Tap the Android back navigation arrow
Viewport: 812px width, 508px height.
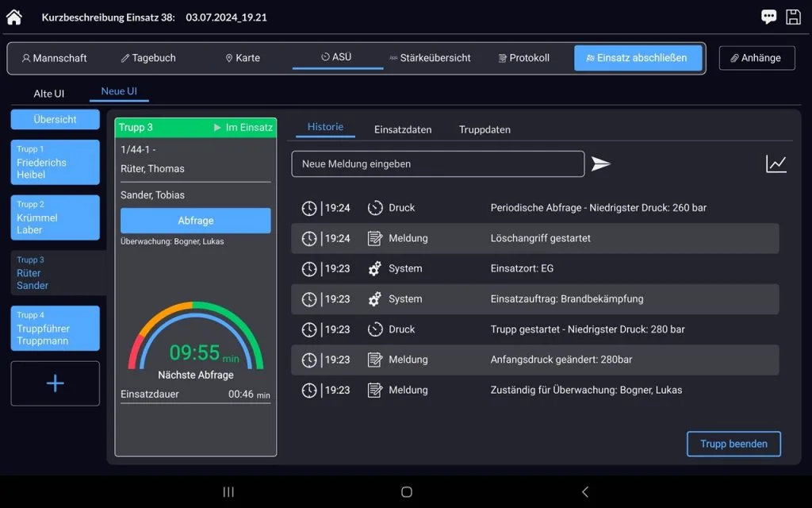point(585,492)
